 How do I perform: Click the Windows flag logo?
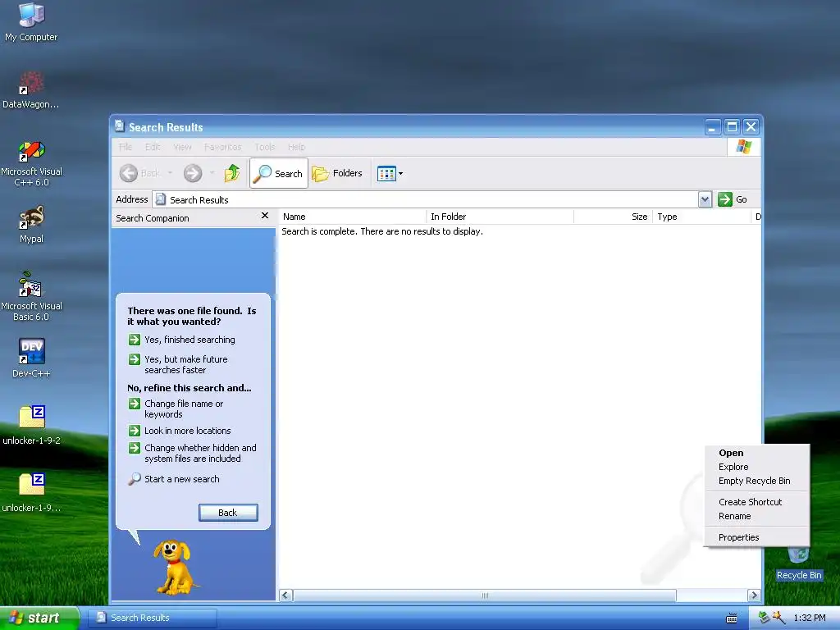coord(743,146)
